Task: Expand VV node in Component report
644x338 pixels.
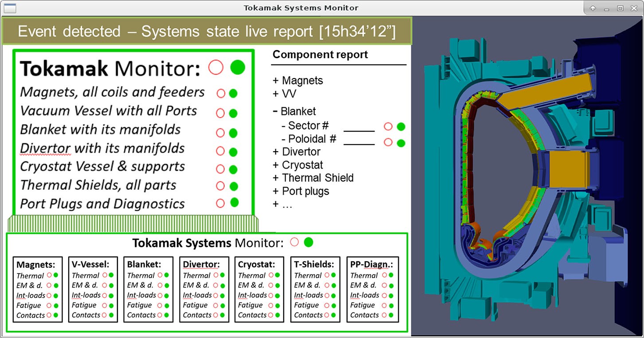Action: coord(276,94)
